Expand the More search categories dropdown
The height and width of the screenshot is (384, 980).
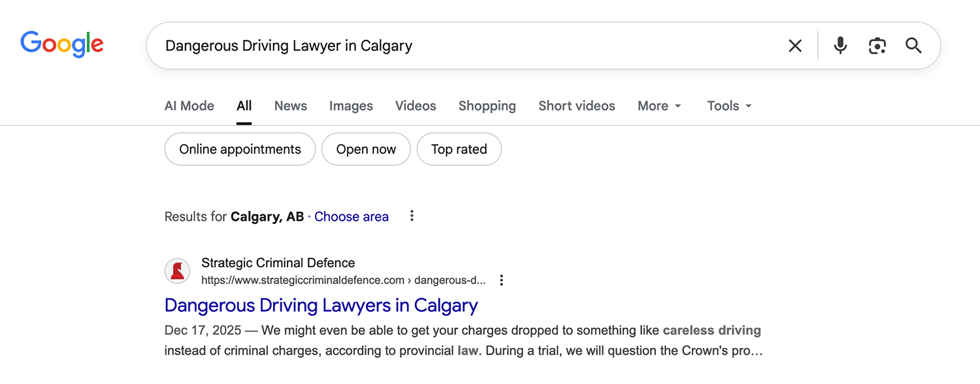(x=659, y=105)
